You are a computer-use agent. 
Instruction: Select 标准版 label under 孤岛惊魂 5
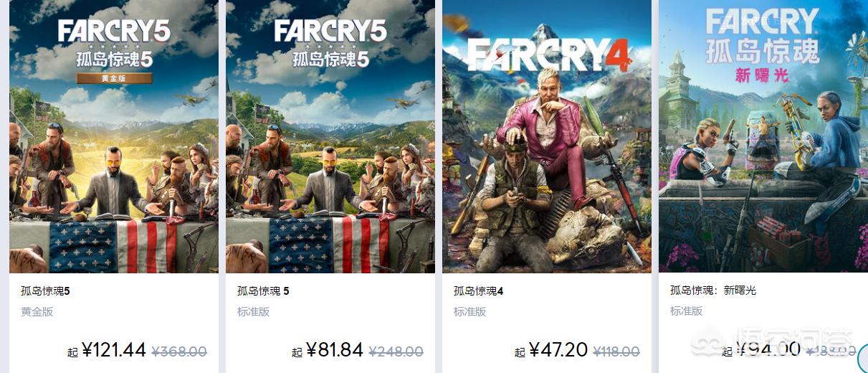tap(254, 311)
